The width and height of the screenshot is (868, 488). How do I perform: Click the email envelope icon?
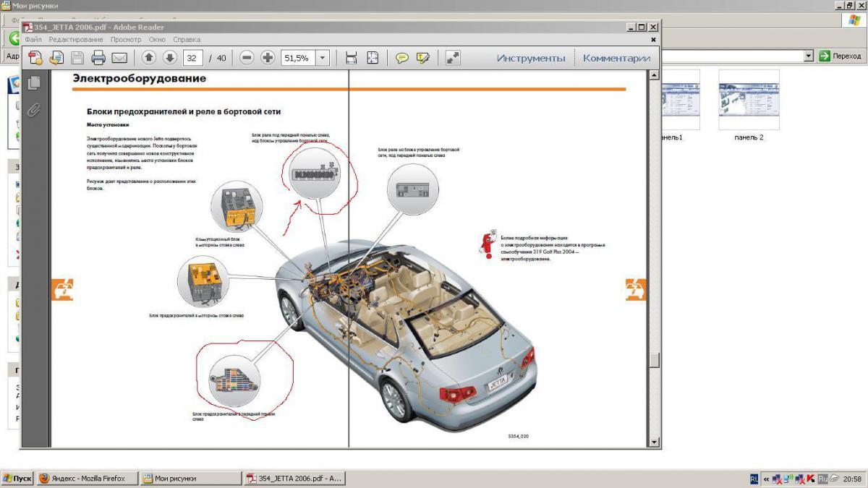coord(119,58)
